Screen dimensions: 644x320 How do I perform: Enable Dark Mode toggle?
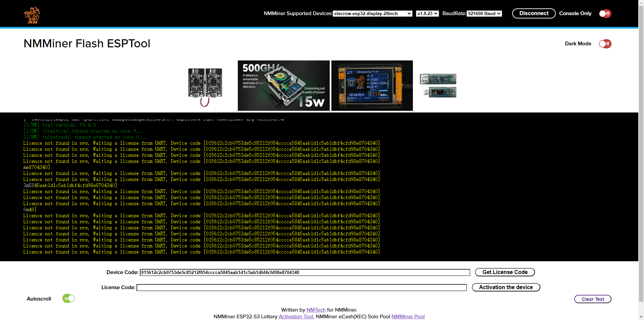[605, 44]
